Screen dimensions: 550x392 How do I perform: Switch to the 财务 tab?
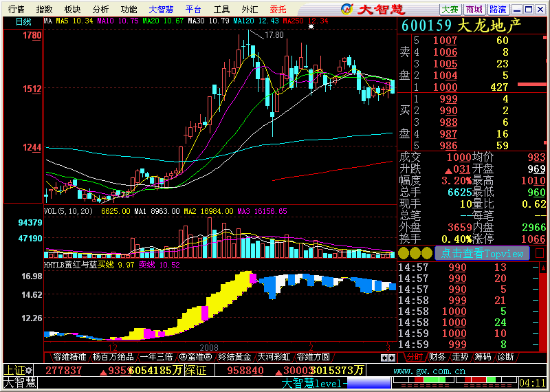pos(437,357)
